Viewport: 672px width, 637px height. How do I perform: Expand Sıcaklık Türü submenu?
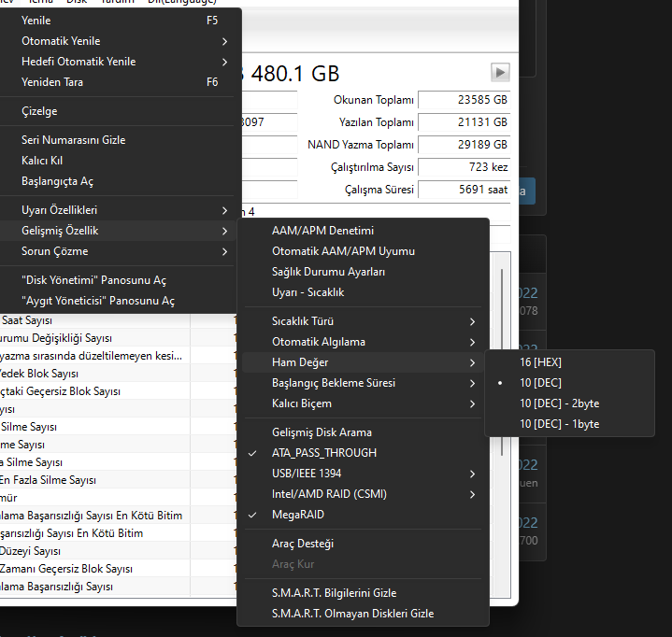(363, 321)
